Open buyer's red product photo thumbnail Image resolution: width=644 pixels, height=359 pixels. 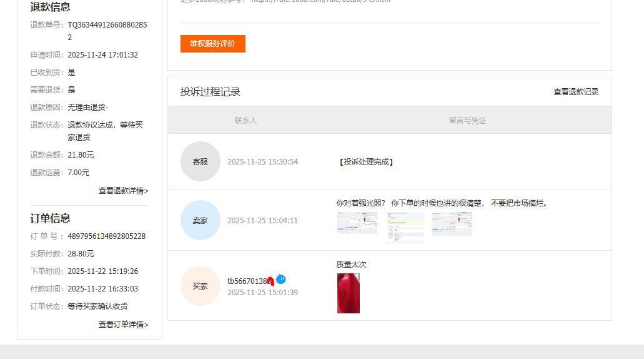pyautogui.click(x=349, y=293)
